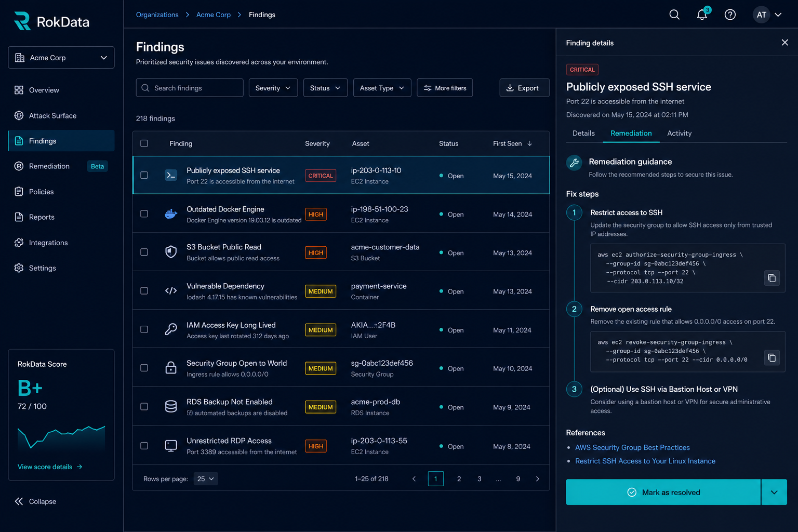This screenshot has width=798, height=532.
Task: Click database icon of RDS Backup row
Action: [x=171, y=407]
